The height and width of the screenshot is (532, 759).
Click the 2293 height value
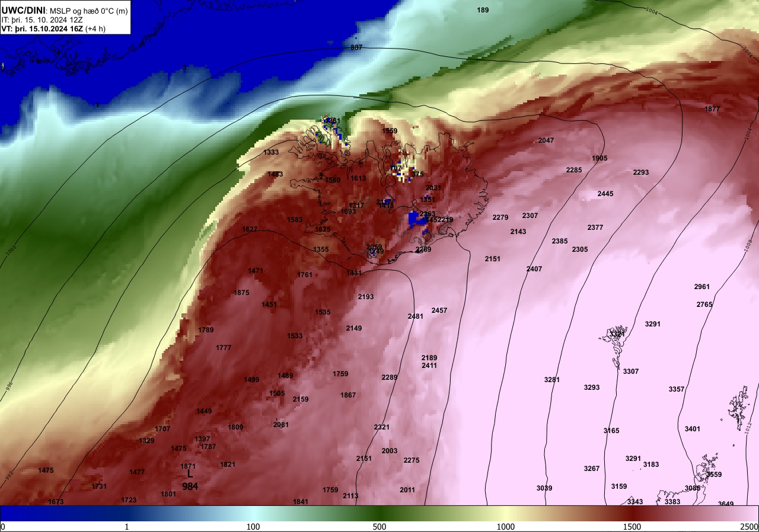641,172
